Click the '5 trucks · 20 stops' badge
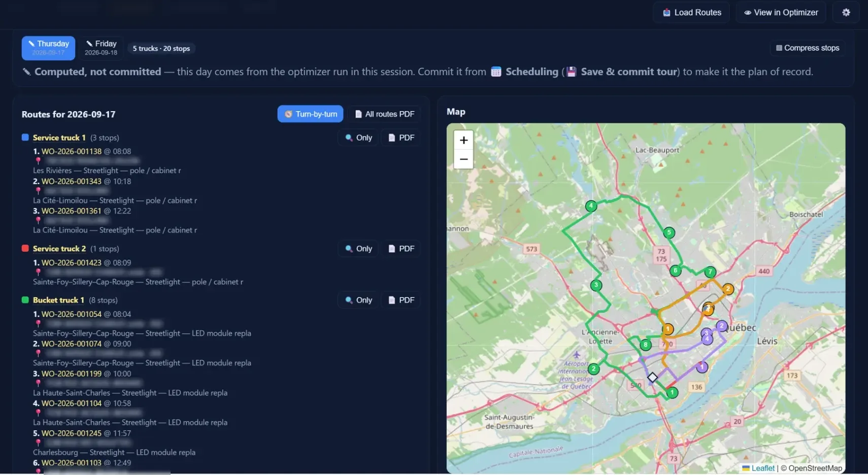868x475 pixels. point(161,49)
